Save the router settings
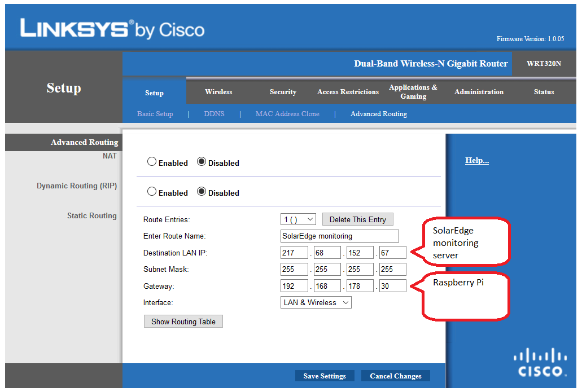582x392 pixels. (x=325, y=376)
